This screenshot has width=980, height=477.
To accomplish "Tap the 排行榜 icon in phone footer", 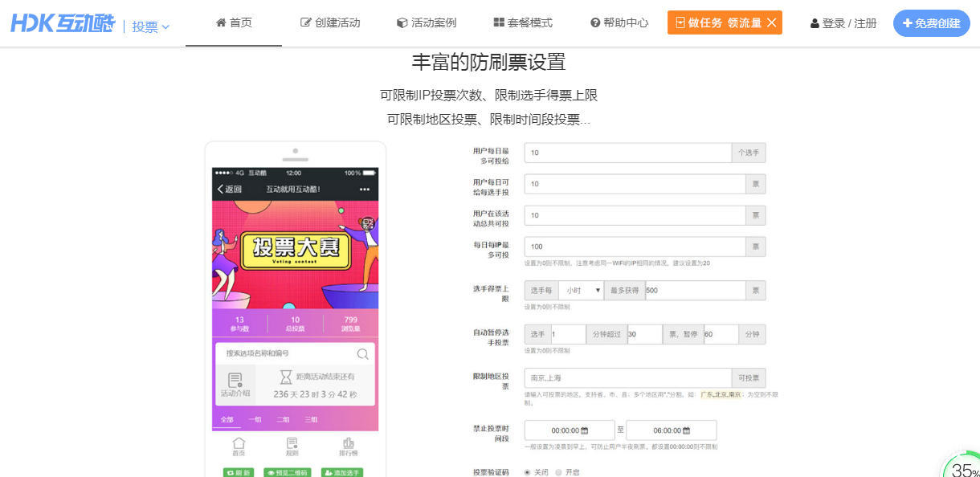I will click(x=349, y=447).
